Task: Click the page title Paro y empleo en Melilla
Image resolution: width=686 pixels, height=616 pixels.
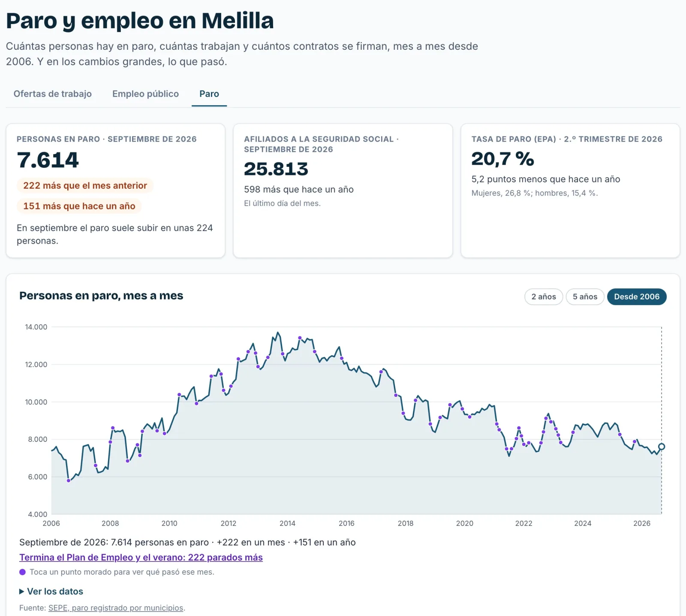Action: pyautogui.click(x=140, y=21)
